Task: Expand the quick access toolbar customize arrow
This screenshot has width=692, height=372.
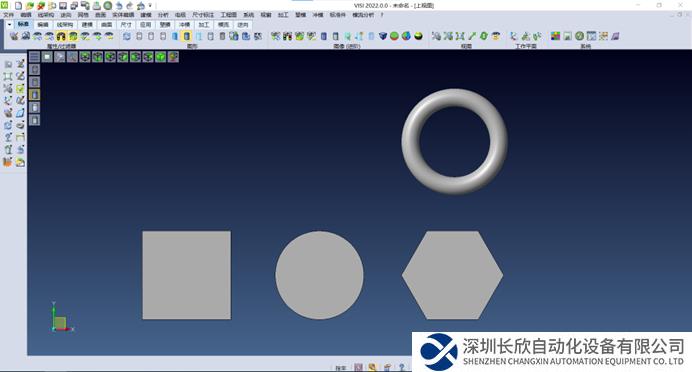Action: [150, 6]
